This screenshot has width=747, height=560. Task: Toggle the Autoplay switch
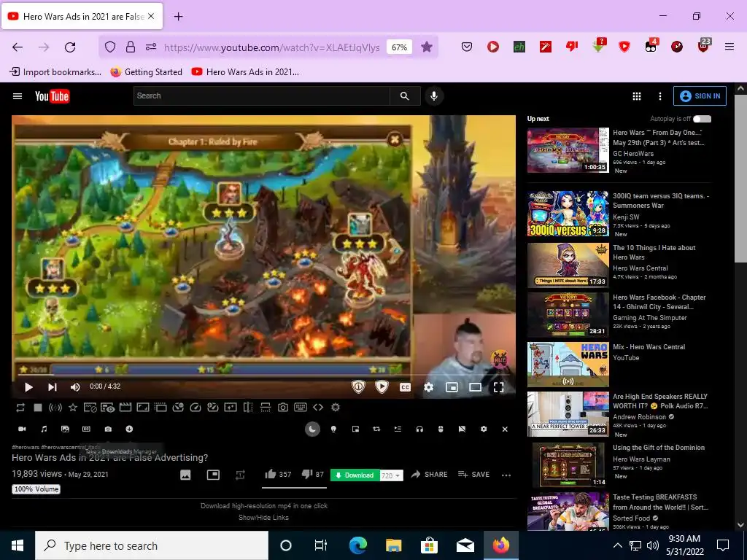tap(703, 119)
